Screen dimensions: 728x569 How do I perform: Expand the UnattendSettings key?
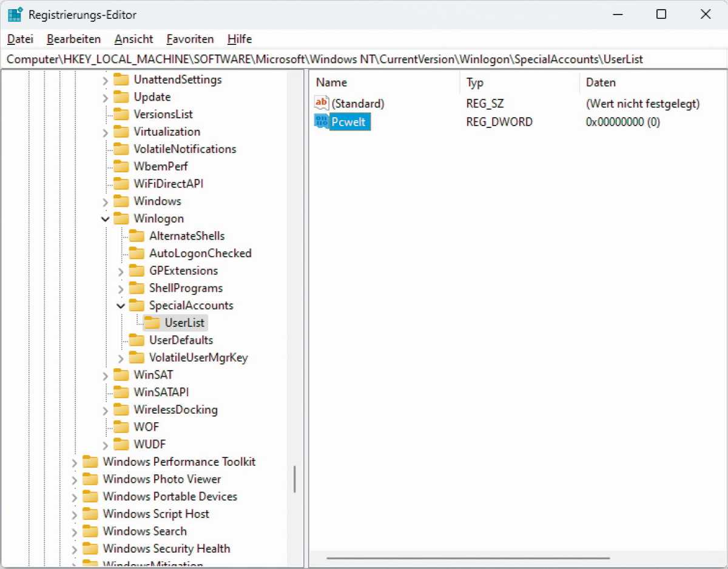[x=106, y=80]
